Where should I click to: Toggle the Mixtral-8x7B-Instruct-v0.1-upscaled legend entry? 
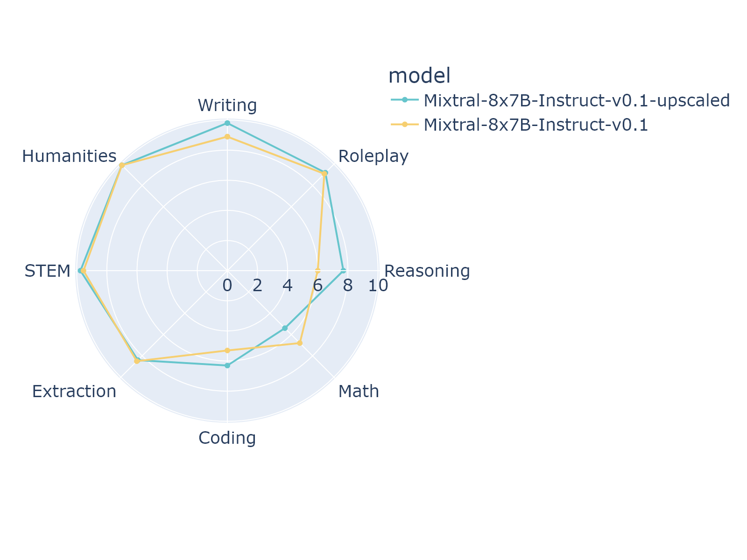coord(576,100)
